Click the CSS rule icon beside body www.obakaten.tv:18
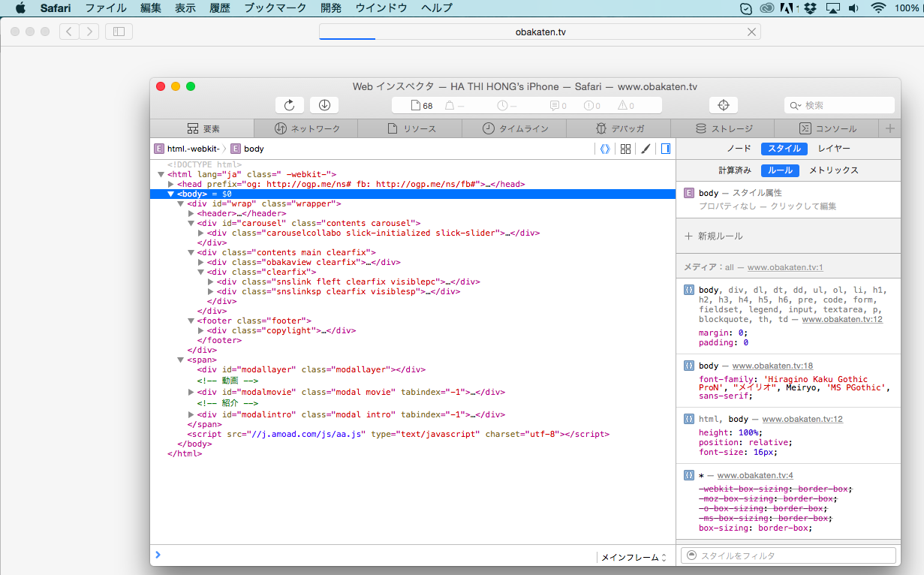This screenshot has height=575, width=924. (689, 366)
